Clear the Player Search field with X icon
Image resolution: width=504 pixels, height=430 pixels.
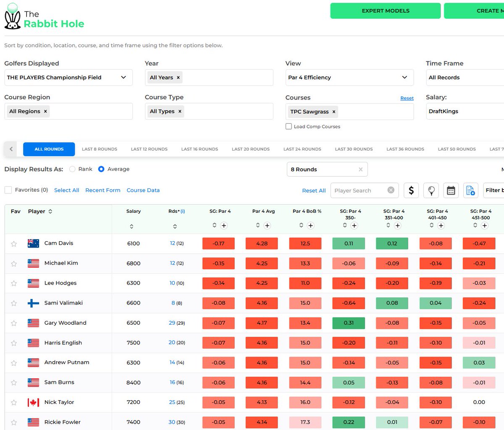point(391,190)
